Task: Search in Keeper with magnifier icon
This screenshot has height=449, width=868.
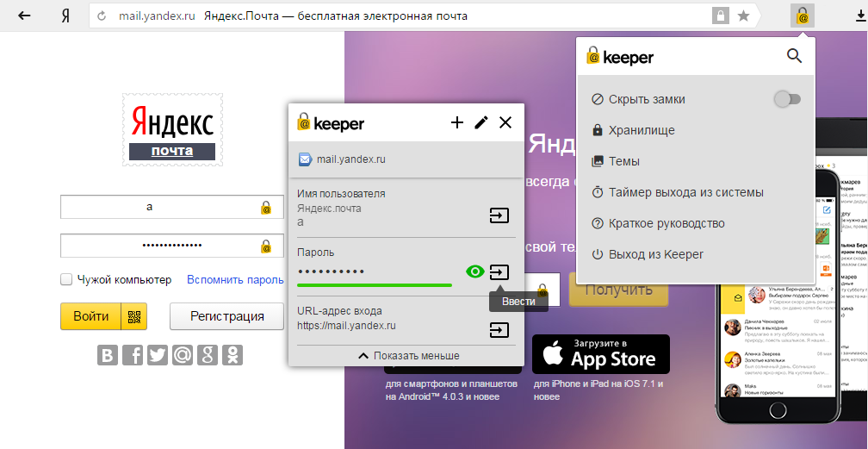Action: click(x=794, y=55)
